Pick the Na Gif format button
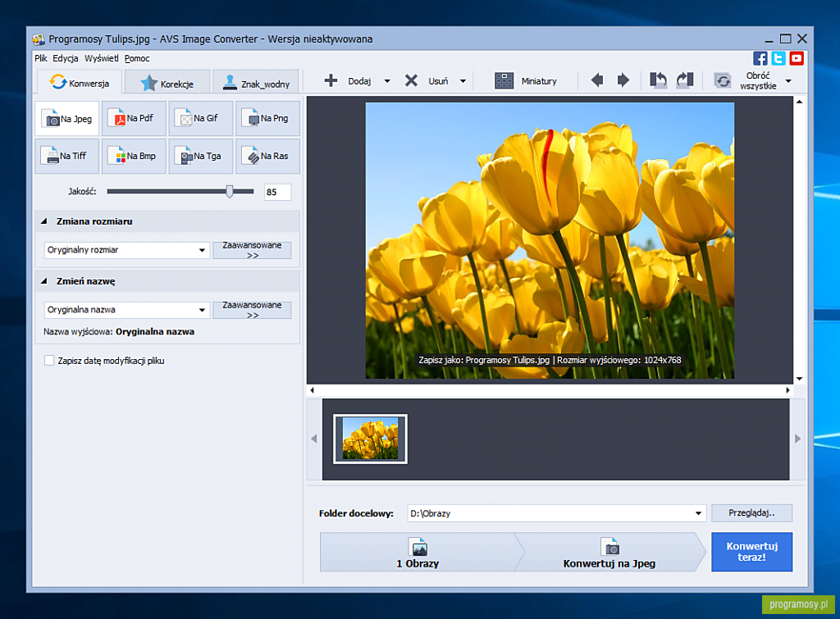The image size is (840, 619). click(201, 118)
